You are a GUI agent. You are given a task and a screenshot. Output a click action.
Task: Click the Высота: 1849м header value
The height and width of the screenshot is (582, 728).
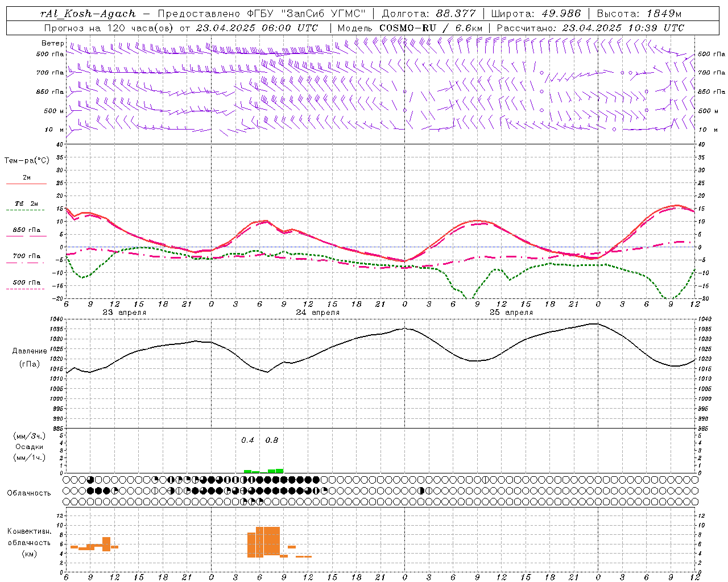click(639, 14)
